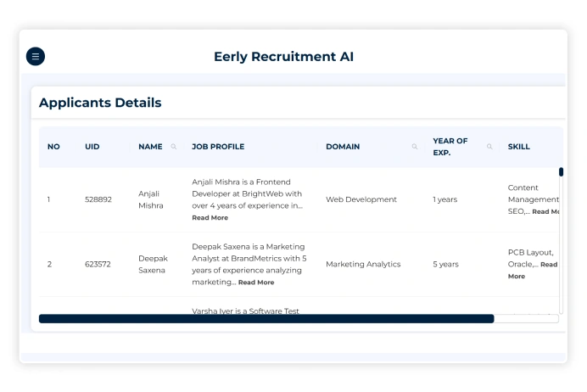Click the Anjali Mishra name cell

click(x=150, y=199)
